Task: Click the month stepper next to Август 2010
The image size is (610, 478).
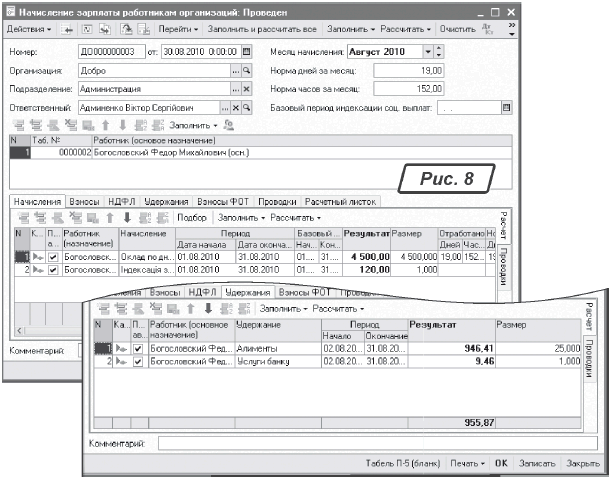Action: click(439, 50)
